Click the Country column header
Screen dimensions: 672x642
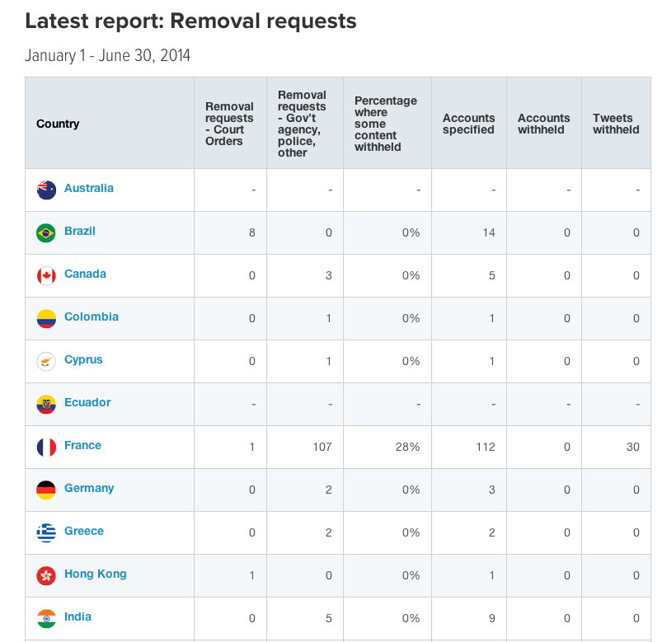pos(58,124)
